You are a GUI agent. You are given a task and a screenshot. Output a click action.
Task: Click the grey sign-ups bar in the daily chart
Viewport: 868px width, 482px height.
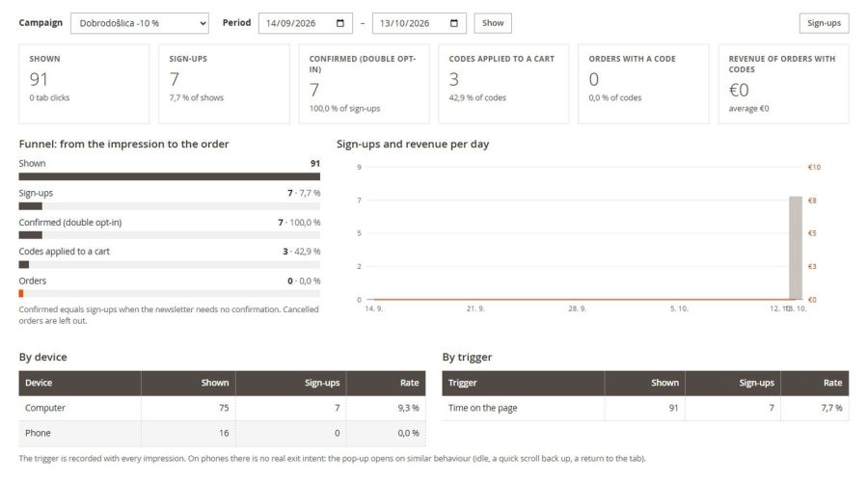click(796, 248)
